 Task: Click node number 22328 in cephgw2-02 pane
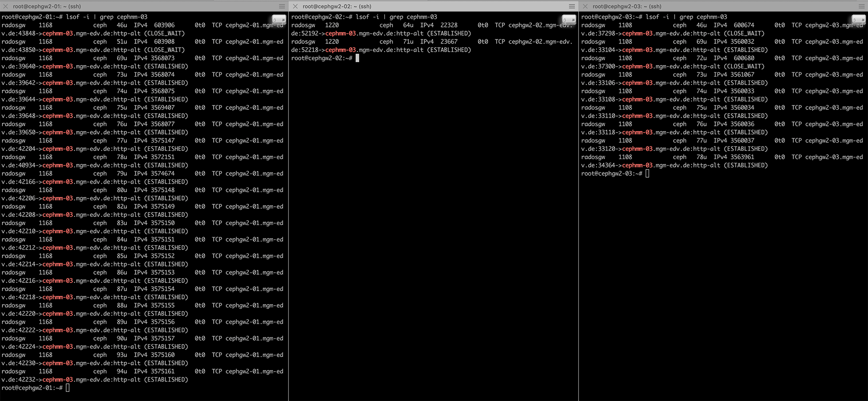[449, 25]
